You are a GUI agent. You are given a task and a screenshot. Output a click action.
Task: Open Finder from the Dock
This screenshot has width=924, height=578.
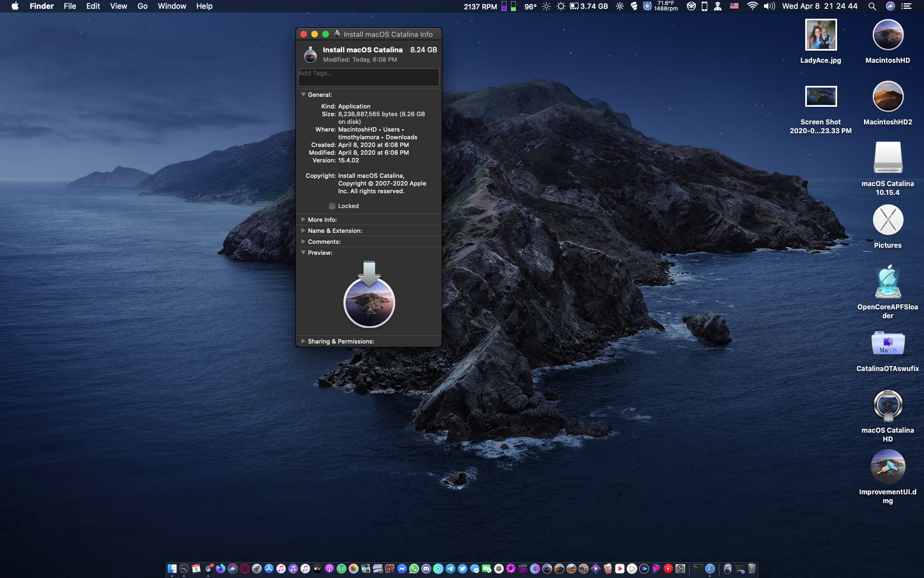[x=172, y=569]
